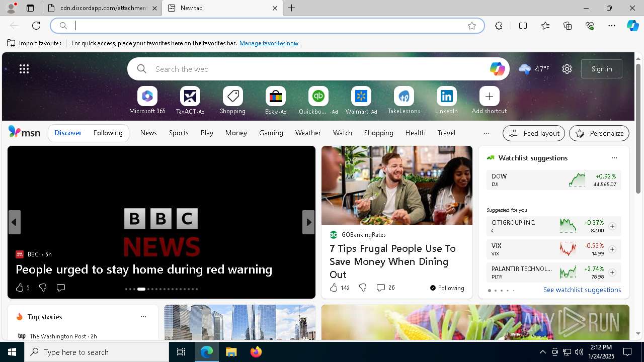Image resolution: width=644 pixels, height=362 pixels.
Task: Open the Copilot sidebar
Action: [632, 26]
